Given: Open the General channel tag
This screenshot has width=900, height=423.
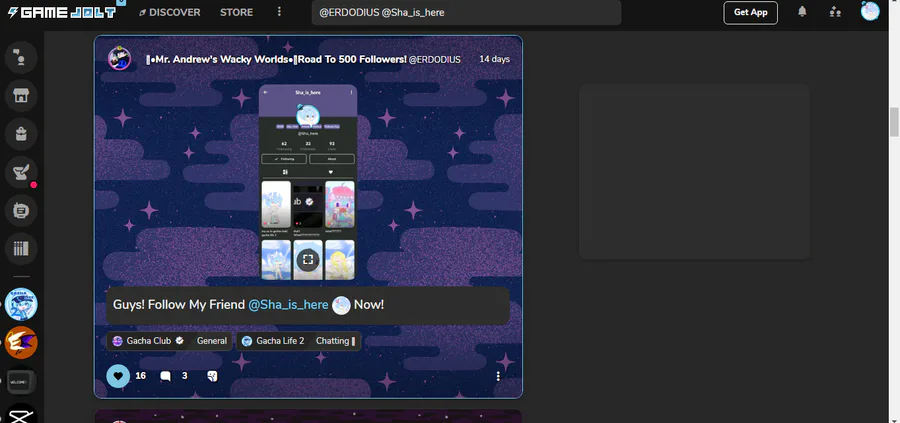Looking at the screenshot, I should tap(211, 341).
